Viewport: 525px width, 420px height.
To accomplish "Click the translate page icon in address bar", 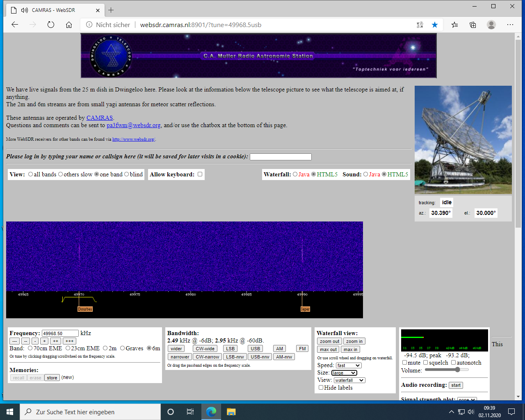I will point(420,25).
